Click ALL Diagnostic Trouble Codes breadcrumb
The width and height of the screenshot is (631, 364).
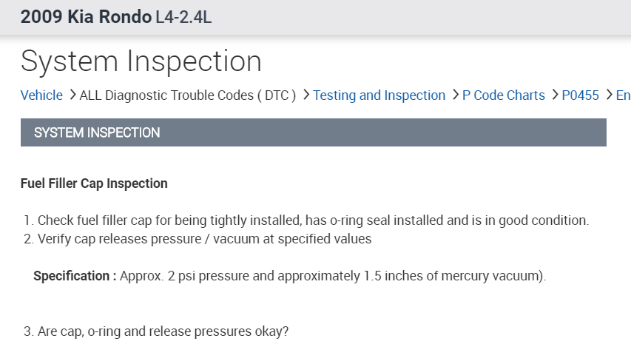pos(188,95)
